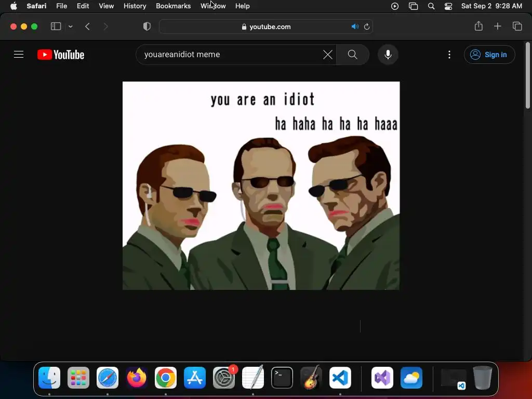
Task: Open the Safari app menu
Action: pyautogui.click(x=36, y=6)
